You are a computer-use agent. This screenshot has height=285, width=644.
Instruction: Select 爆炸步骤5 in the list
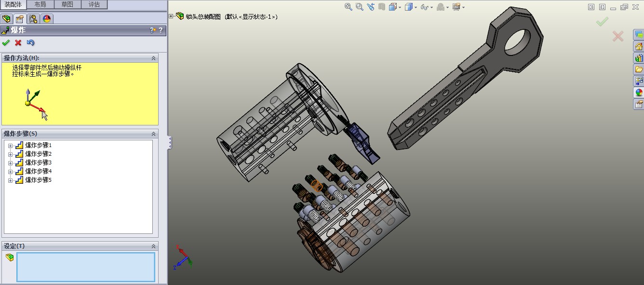(x=38, y=180)
